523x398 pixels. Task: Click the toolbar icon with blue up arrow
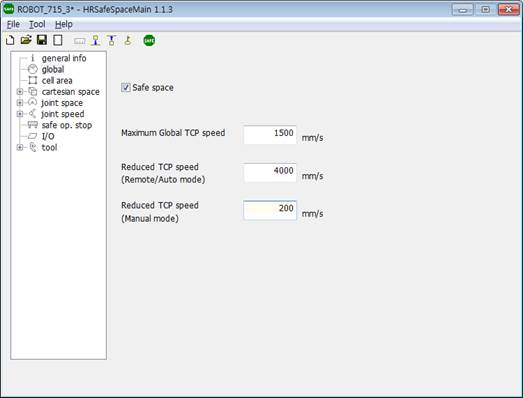(112, 40)
